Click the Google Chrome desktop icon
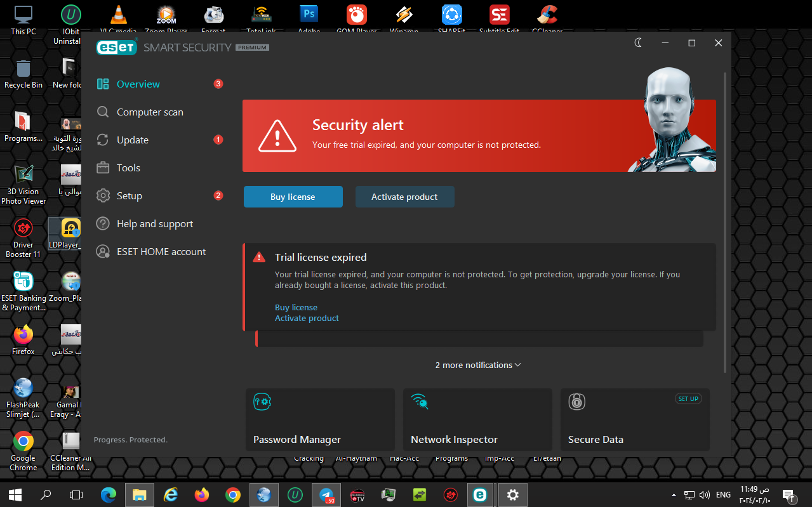 click(x=23, y=451)
